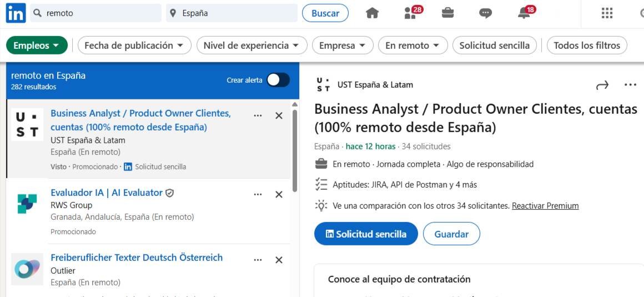Click 'Outlier' company name
The height and width of the screenshot is (297, 644).
(63, 271)
